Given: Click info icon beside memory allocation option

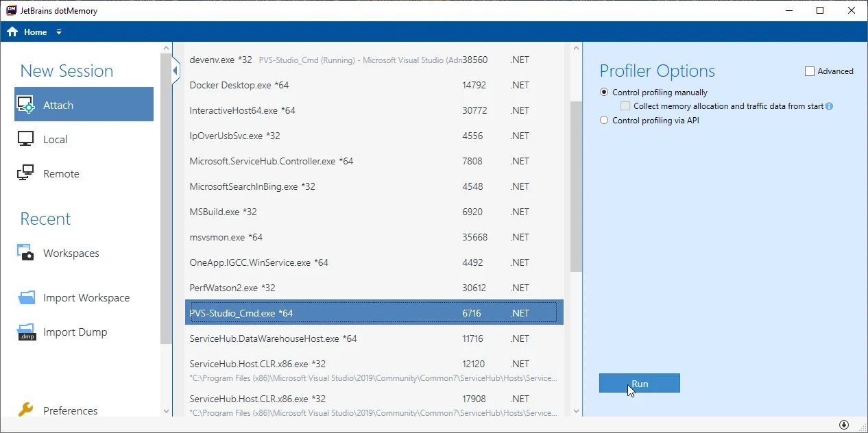Looking at the screenshot, I should point(829,106).
